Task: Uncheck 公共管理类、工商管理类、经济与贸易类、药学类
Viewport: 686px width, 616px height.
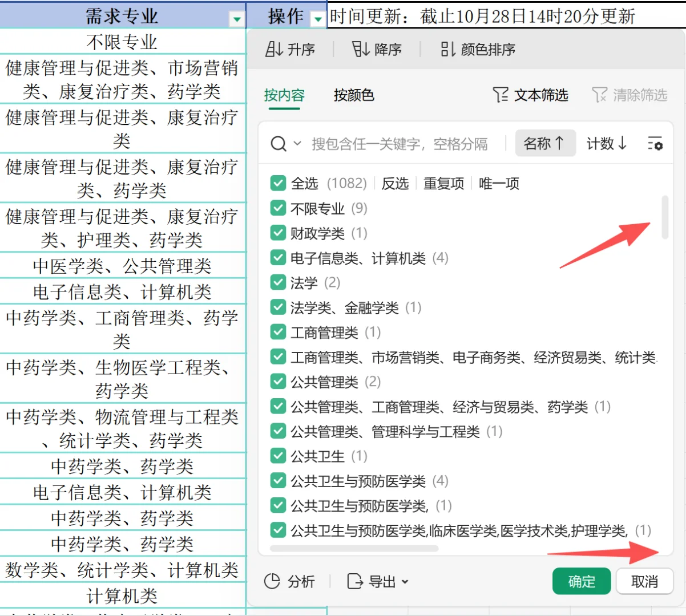Action: 278,406
